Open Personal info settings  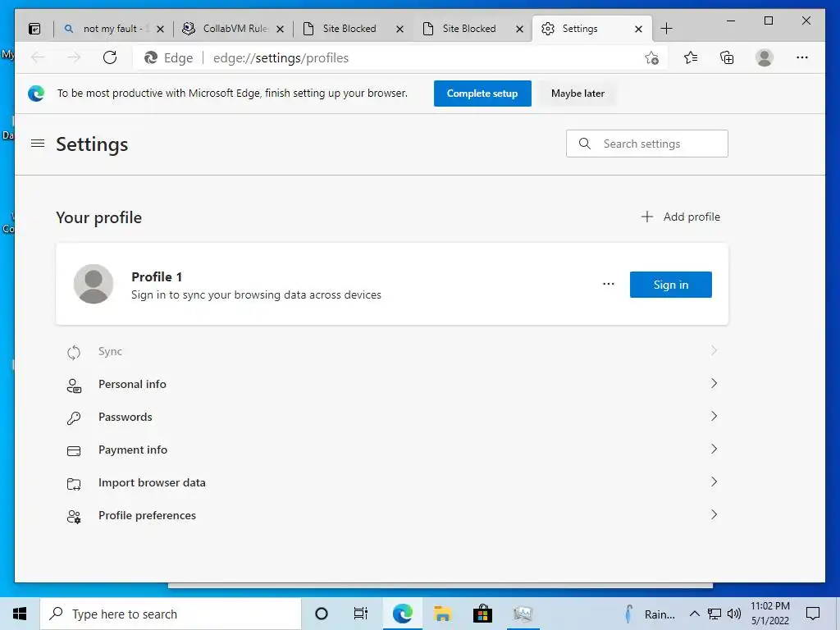[x=391, y=384]
